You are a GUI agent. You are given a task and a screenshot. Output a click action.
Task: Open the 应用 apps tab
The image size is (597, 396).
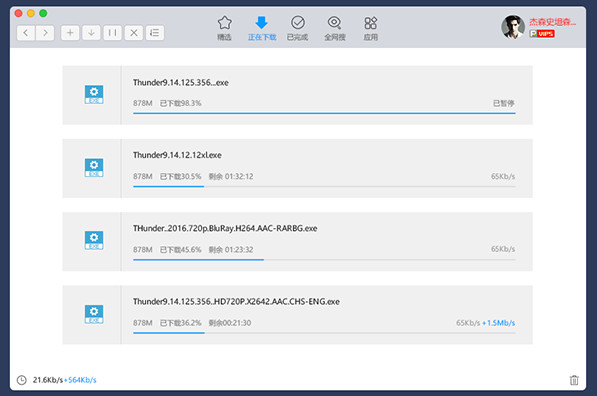tap(370, 28)
